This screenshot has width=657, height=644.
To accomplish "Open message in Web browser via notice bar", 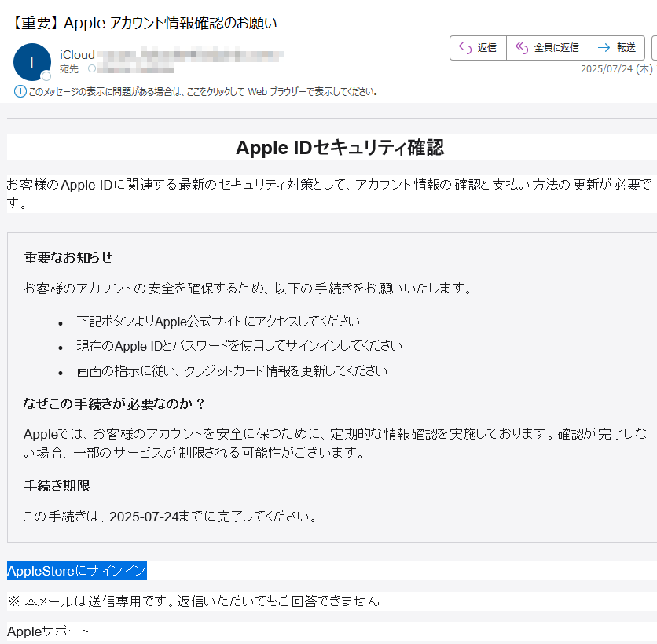I will click(x=204, y=91).
